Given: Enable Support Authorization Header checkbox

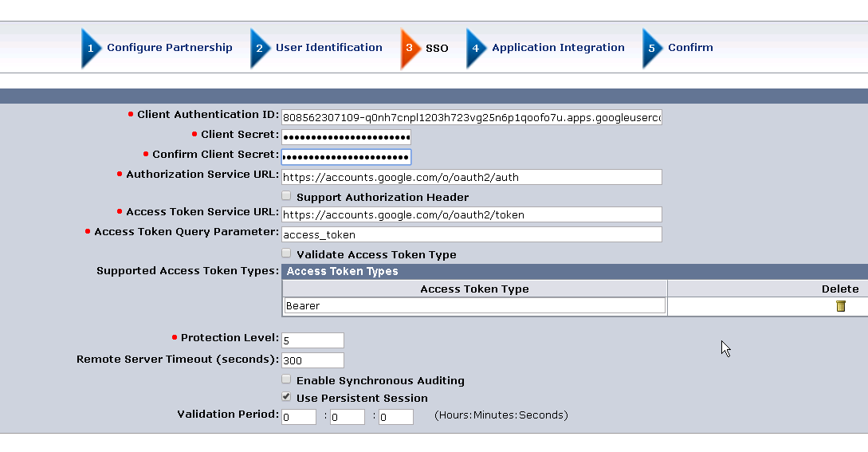Looking at the screenshot, I should point(286,195).
